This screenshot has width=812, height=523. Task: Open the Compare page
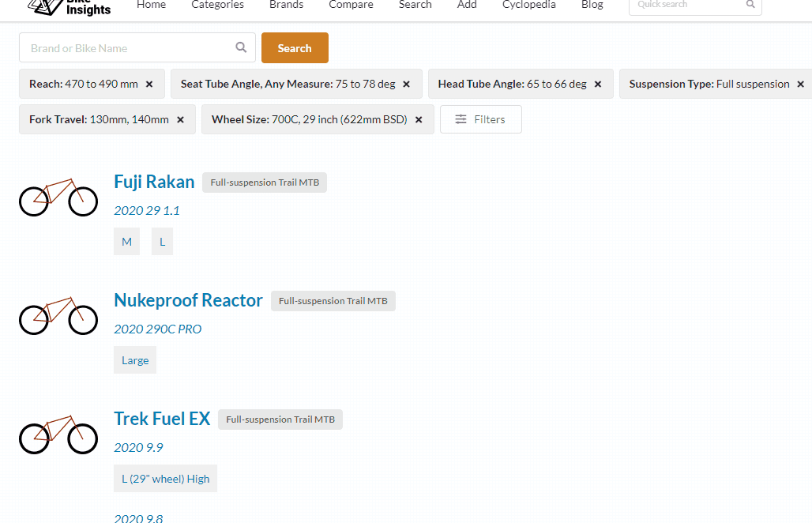tap(351, 5)
